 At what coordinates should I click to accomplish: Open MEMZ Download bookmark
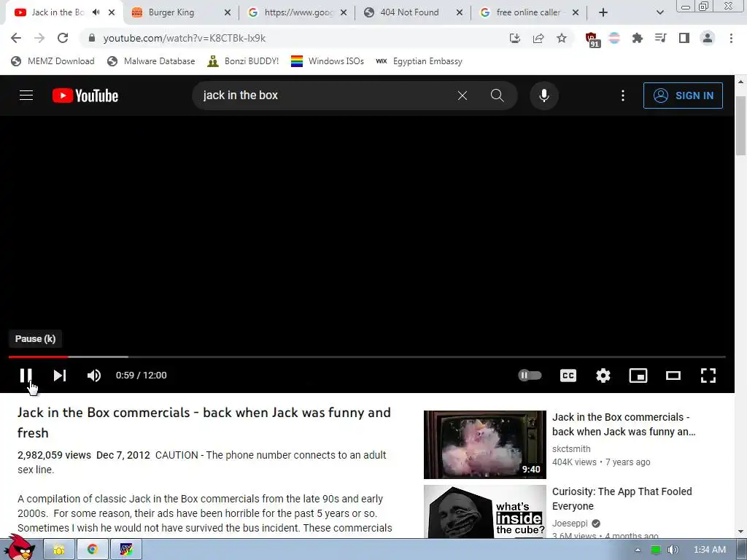point(53,61)
